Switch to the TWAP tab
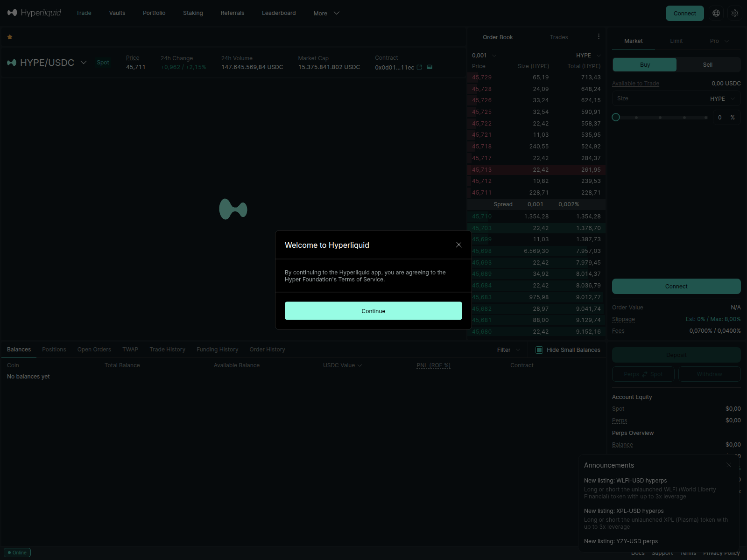Image resolution: width=747 pixels, height=560 pixels. click(x=130, y=350)
